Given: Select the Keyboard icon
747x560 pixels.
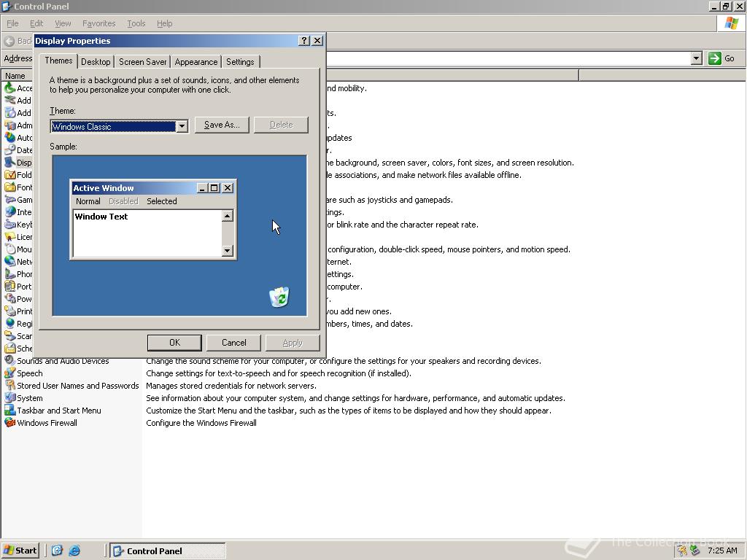Looking at the screenshot, I should click(9, 225).
